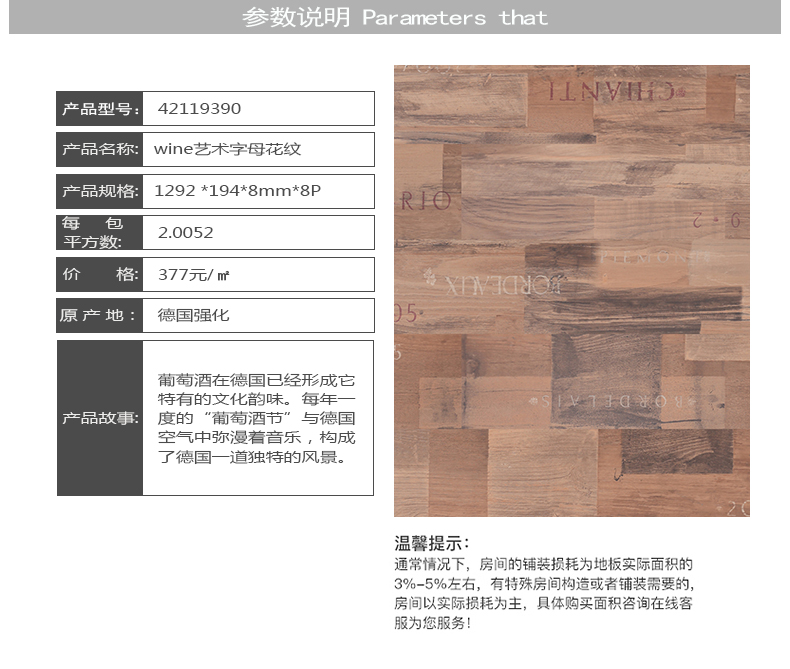Viewport: 790px width, 669px height.
Task: Open the wood flooring sample image
Action: [x=572, y=291]
